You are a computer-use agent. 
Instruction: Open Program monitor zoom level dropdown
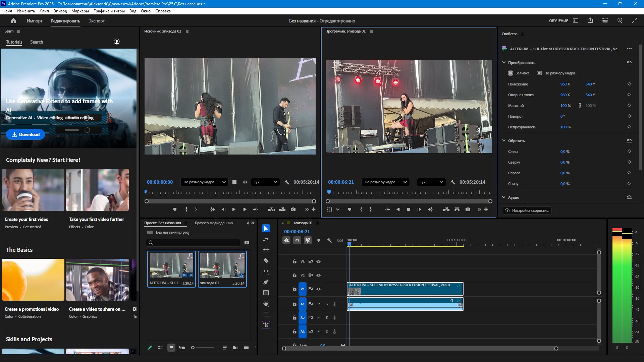click(x=386, y=182)
